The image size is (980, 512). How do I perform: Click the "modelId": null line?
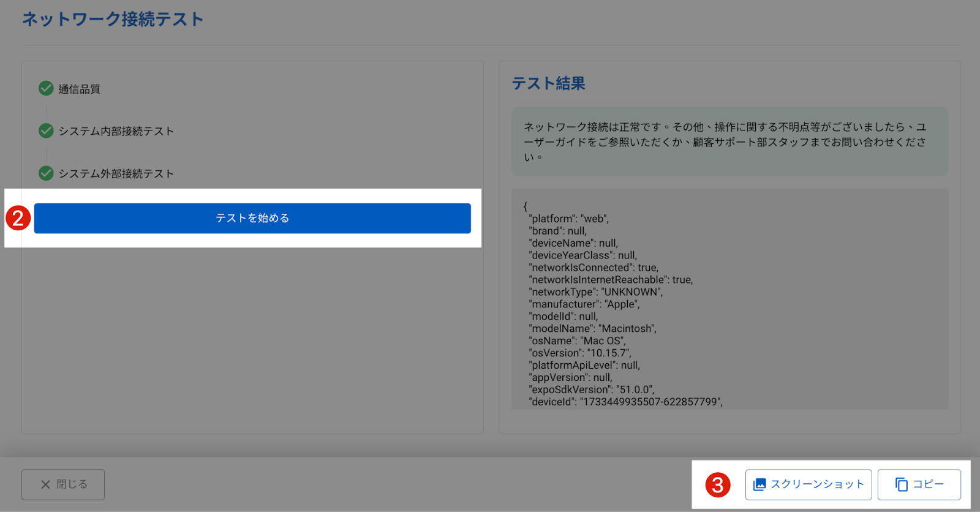(563, 317)
